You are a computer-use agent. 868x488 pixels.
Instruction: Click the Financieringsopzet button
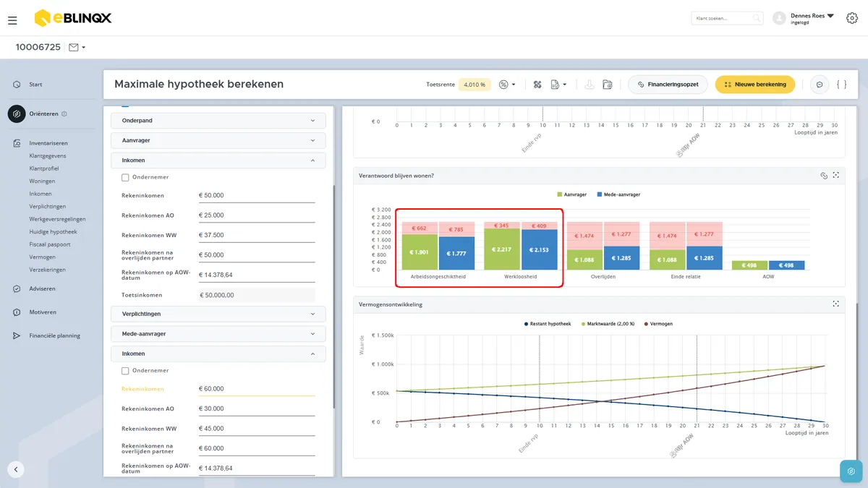point(668,85)
